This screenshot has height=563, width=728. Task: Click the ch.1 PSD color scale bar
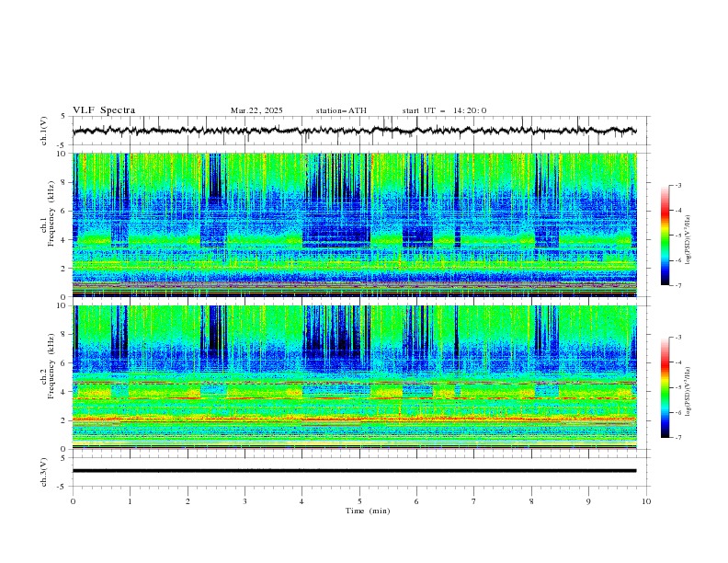[x=665, y=236]
